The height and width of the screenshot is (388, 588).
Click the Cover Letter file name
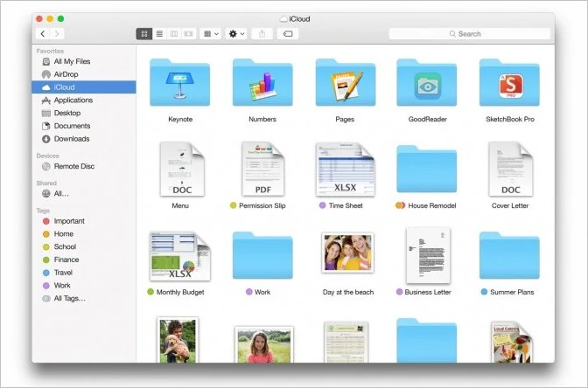pyautogui.click(x=510, y=205)
